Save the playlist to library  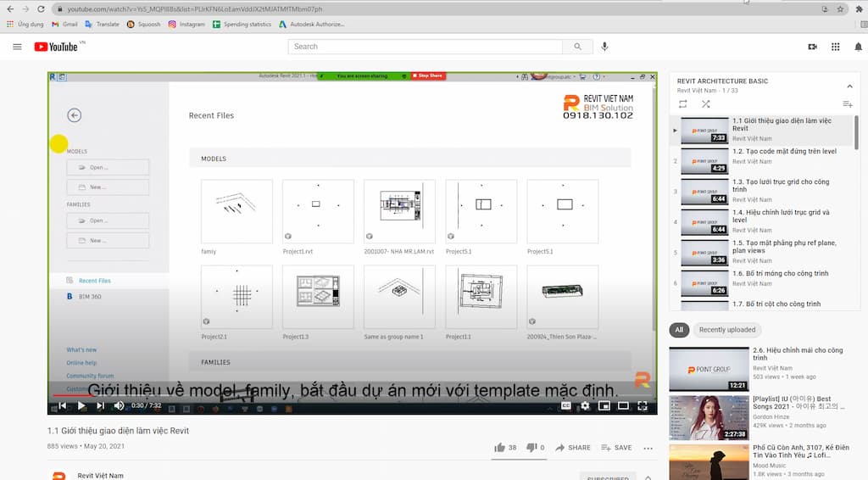(x=847, y=104)
